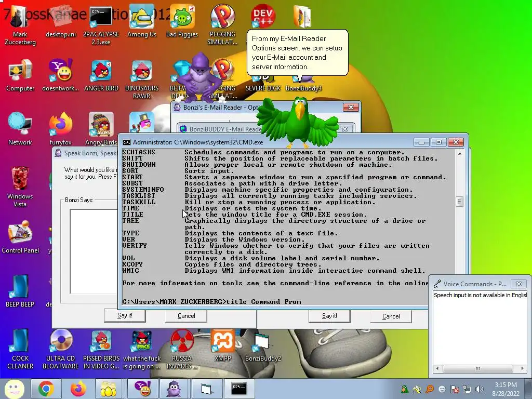Open the RUSSIA INVADES... radiation icon
Viewport: 532px width, 399px height.
point(182,350)
